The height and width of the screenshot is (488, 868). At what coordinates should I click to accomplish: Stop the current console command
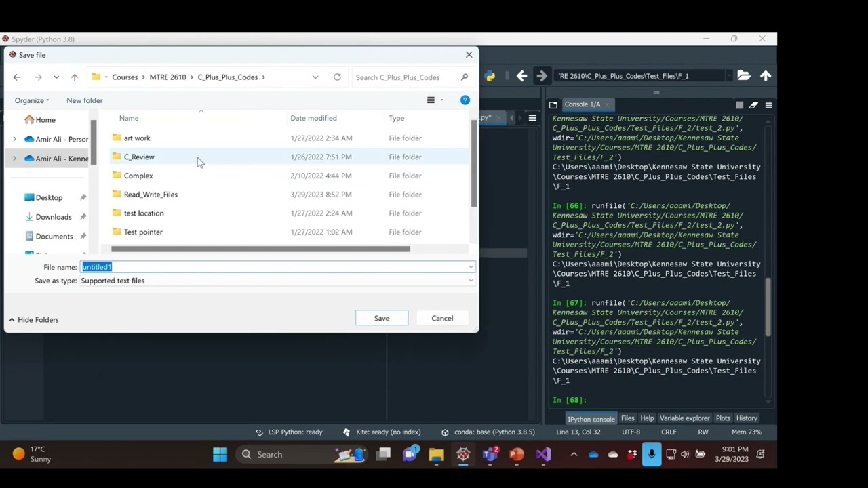coord(739,105)
